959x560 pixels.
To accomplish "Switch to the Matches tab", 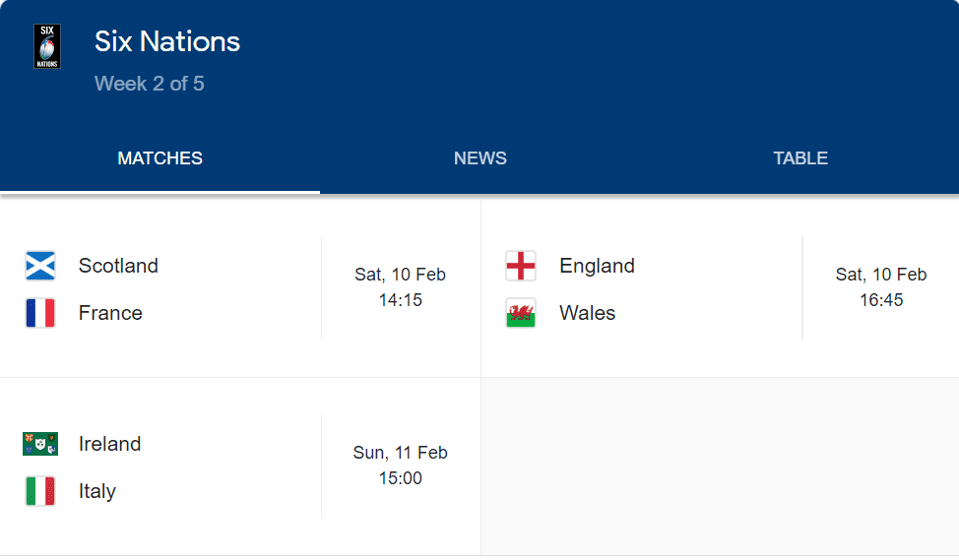I will [160, 158].
